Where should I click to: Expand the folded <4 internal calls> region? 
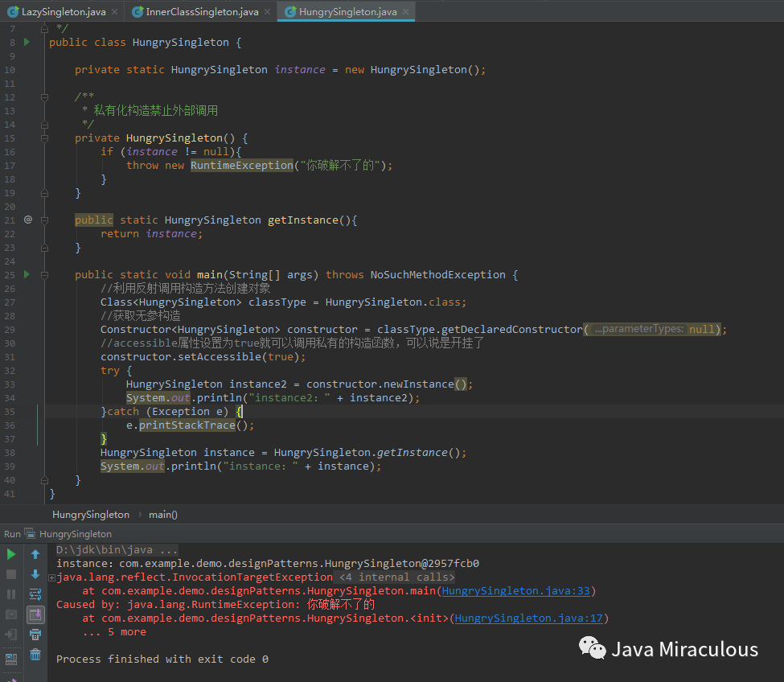pyautogui.click(x=397, y=577)
